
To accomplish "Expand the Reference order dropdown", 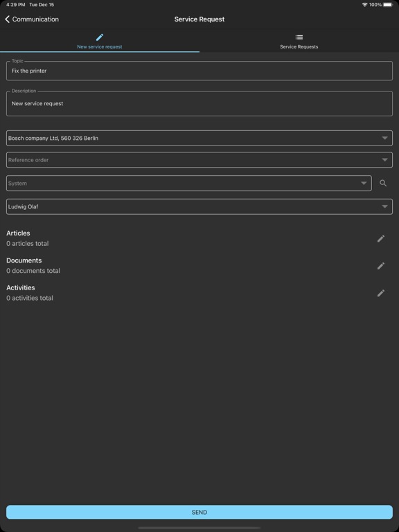I will click(x=199, y=160).
